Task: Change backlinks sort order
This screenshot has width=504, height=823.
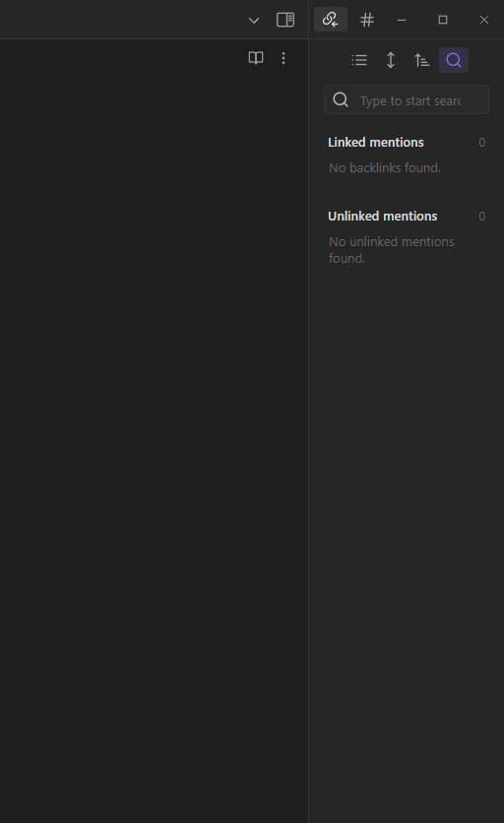Action: click(422, 60)
